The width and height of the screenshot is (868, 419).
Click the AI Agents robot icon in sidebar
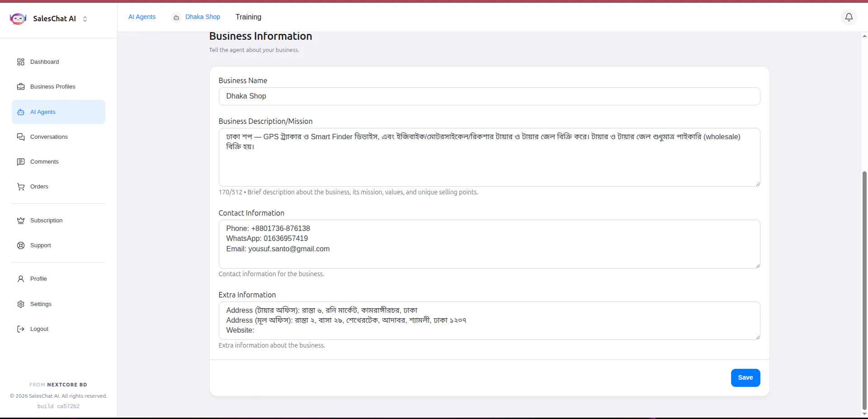click(x=21, y=112)
